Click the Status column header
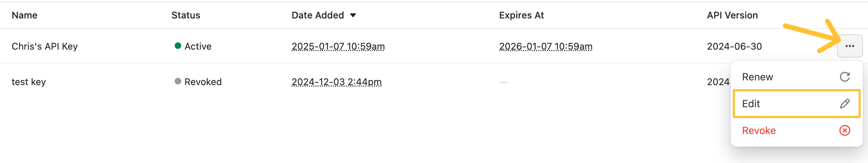868x163 pixels. [186, 15]
